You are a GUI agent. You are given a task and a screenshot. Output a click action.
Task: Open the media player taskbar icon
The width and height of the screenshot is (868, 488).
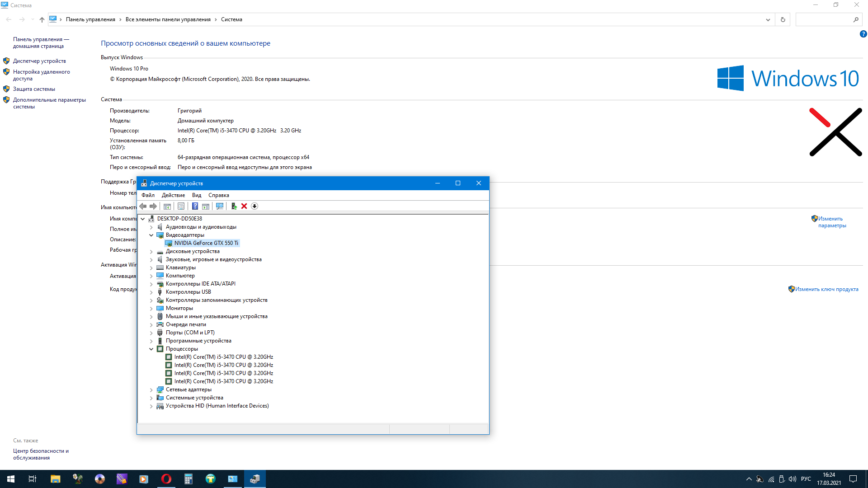point(144,479)
